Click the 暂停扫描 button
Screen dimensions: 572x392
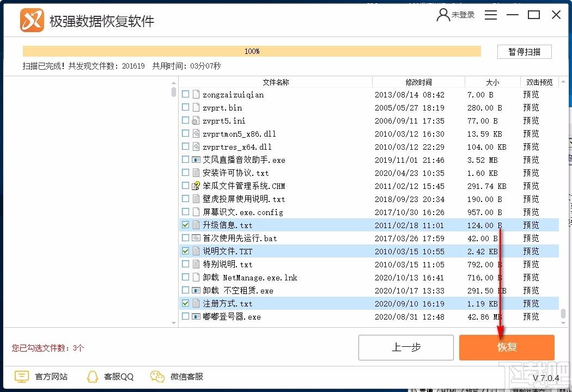point(524,52)
